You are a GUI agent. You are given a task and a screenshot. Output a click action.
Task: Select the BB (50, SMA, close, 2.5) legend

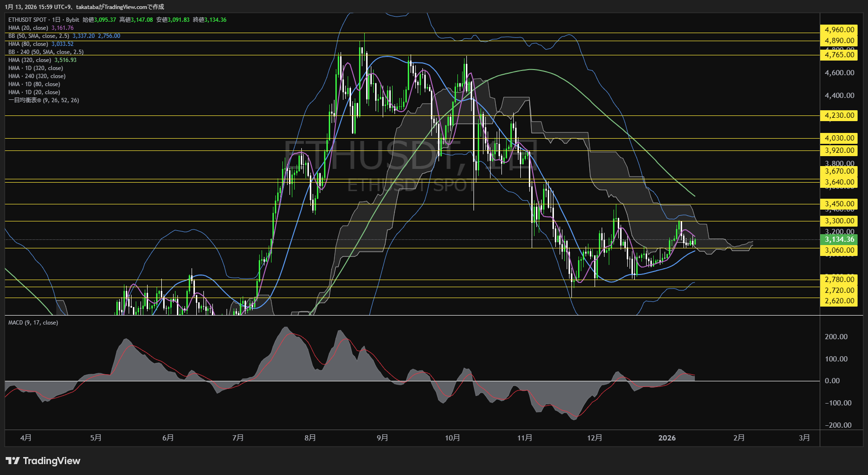(39, 36)
